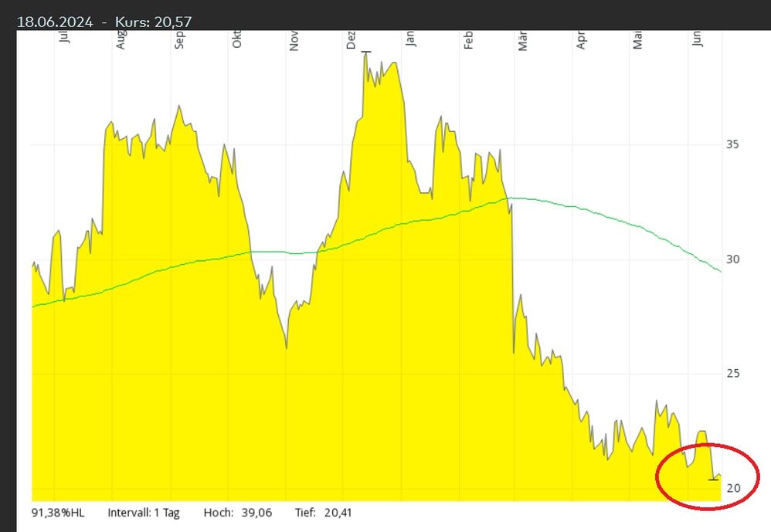The image size is (771, 532).
Task: Click the 'Kurs: 20,57' text
Action: 153,22
